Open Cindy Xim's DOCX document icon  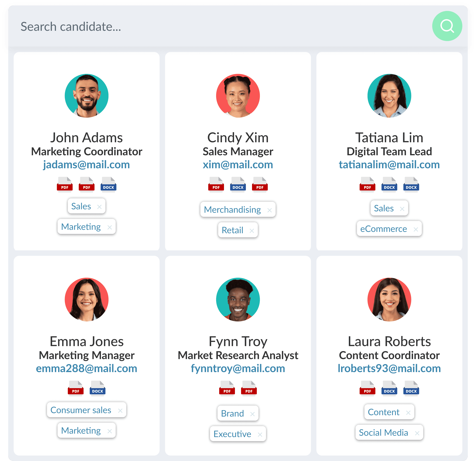click(238, 185)
